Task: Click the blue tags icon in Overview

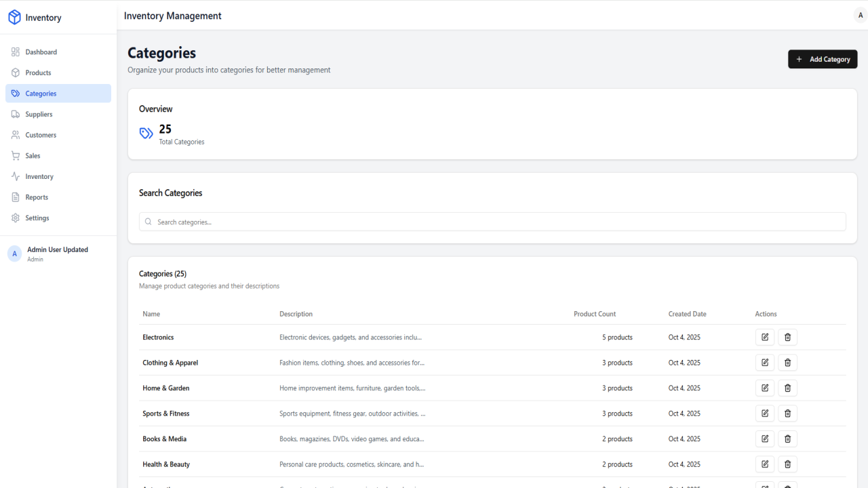Action: pos(146,134)
